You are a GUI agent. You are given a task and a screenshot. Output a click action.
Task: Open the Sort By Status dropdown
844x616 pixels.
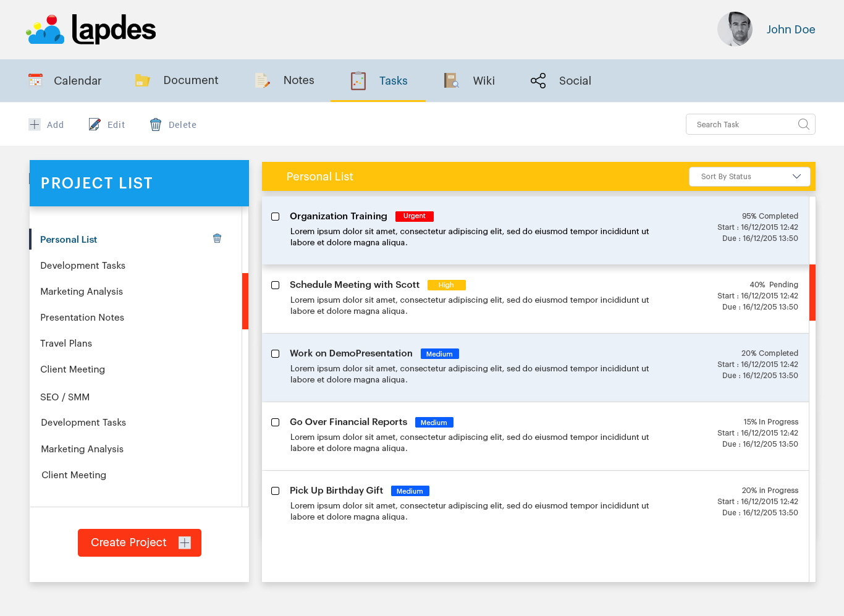pyautogui.click(x=749, y=176)
